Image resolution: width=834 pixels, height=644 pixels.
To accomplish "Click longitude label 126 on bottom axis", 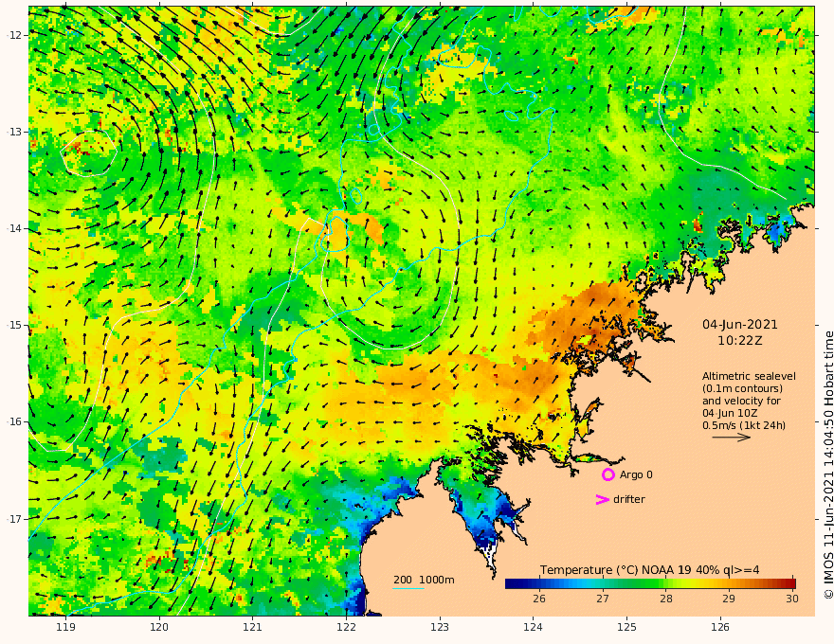I will pyautogui.click(x=720, y=627).
